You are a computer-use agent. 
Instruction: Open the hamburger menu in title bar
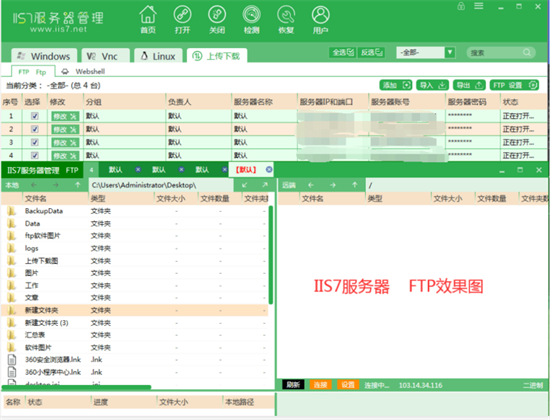(479, 6)
